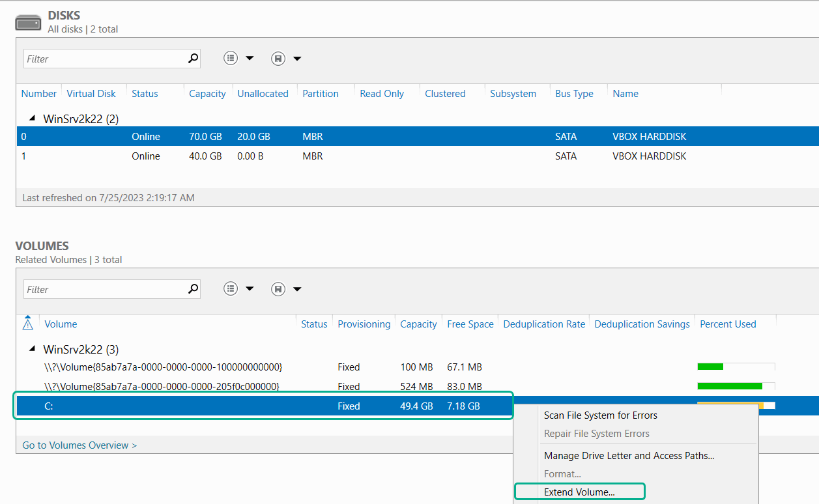Sort volumes by Volume column
The image size is (819, 504).
(61, 324)
